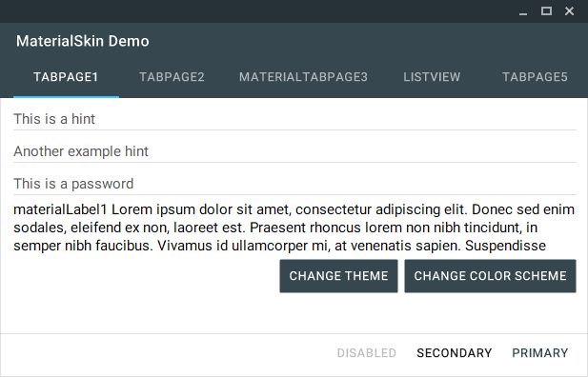Select the LISTVIEW tab
This screenshot has height=377, width=588.
pyautogui.click(x=432, y=77)
